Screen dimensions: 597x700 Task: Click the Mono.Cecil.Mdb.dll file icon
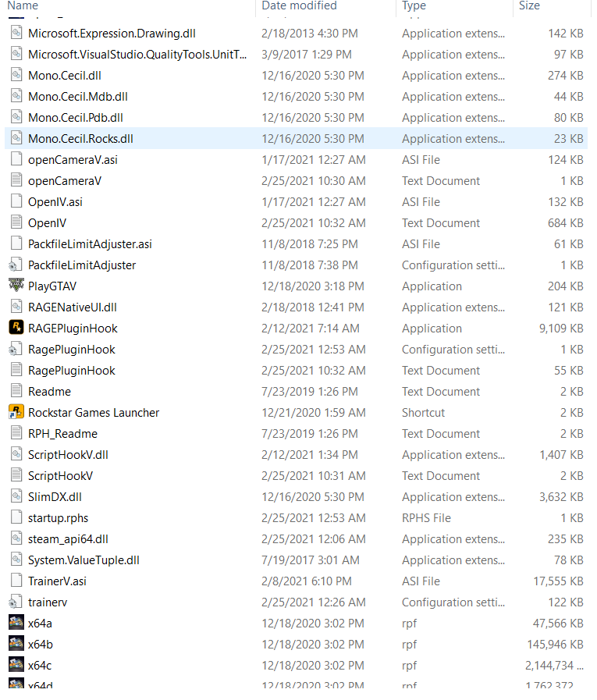coord(16,96)
